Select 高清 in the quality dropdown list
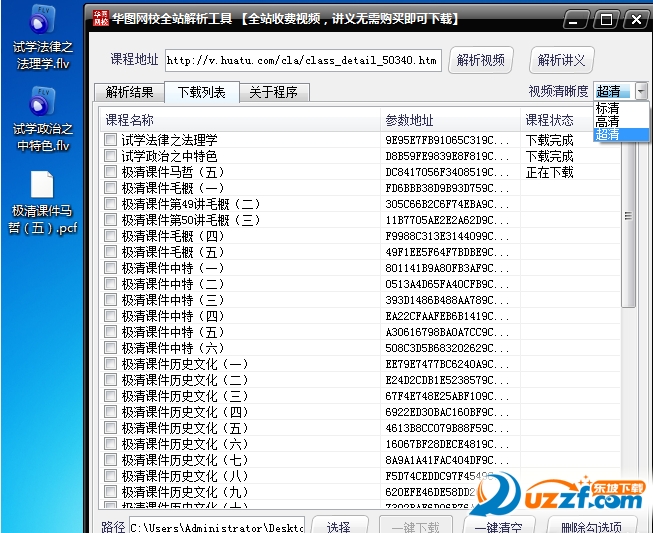 607,121
